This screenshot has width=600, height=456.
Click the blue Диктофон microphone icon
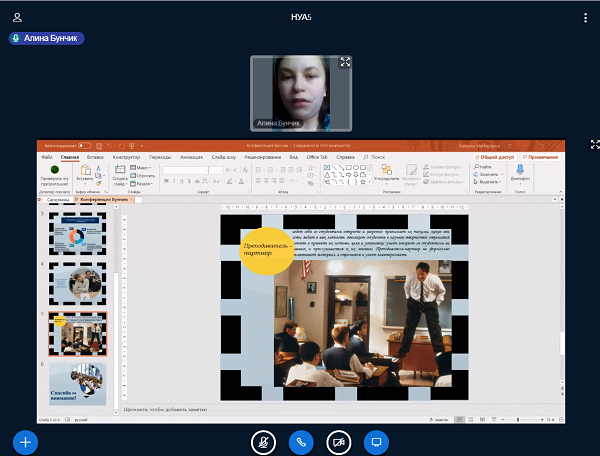click(x=520, y=169)
